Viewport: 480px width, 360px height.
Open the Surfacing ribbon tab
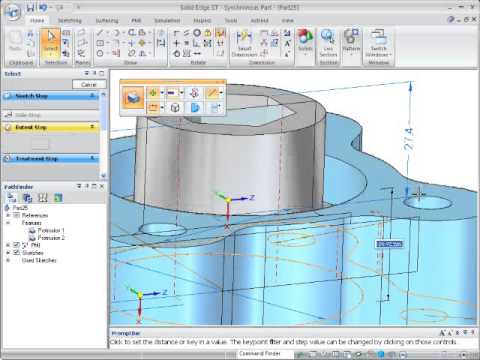pyautogui.click(x=107, y=20)
